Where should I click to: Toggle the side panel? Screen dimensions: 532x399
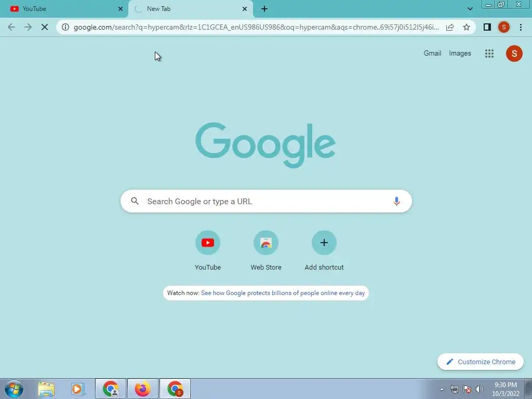pyautogui.click(x=487, y=27)
